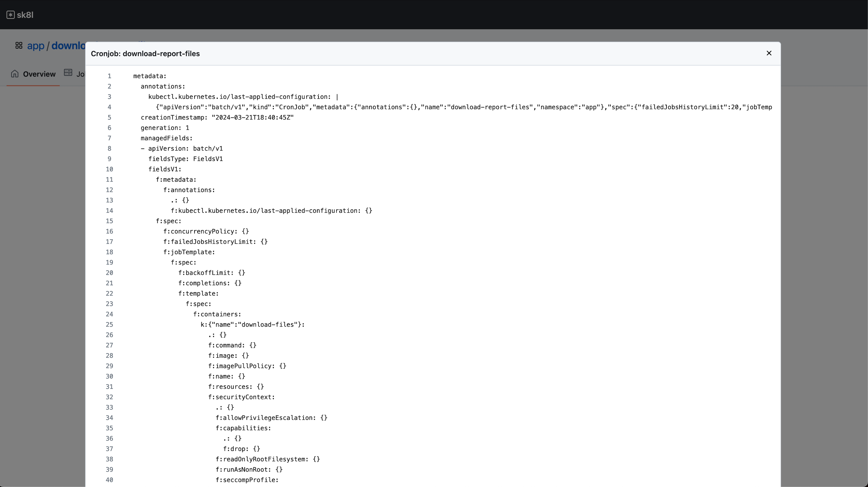The width and height of the screenshot is (868, 487).
Task: Click the creationTimestamp line in YAML
Action: (217, 118)
